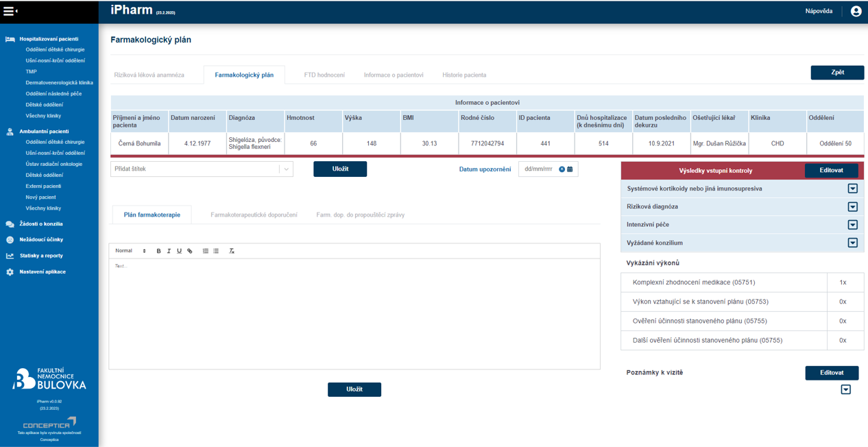Expand the Systémové kortikoidy section
This screenshot has width=868, height=447.
[x=852, y=189]
